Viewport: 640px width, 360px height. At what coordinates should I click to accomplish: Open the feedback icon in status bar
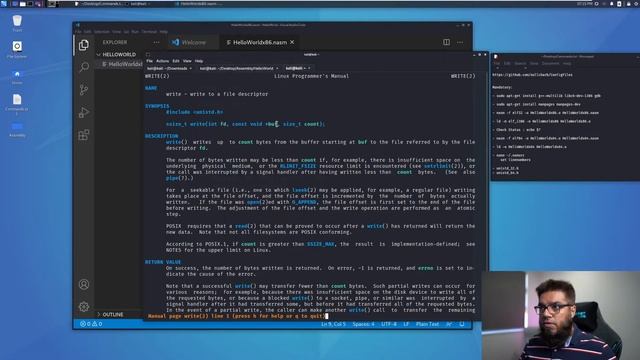[x=449, y=324]
